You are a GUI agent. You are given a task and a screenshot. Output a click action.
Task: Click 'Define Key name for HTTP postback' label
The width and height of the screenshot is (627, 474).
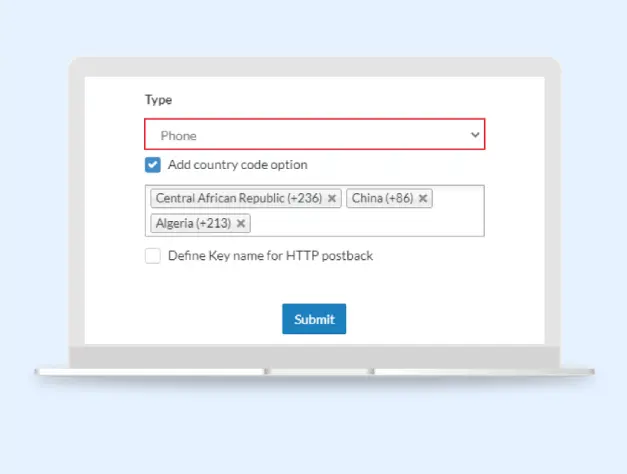[270, 256]
